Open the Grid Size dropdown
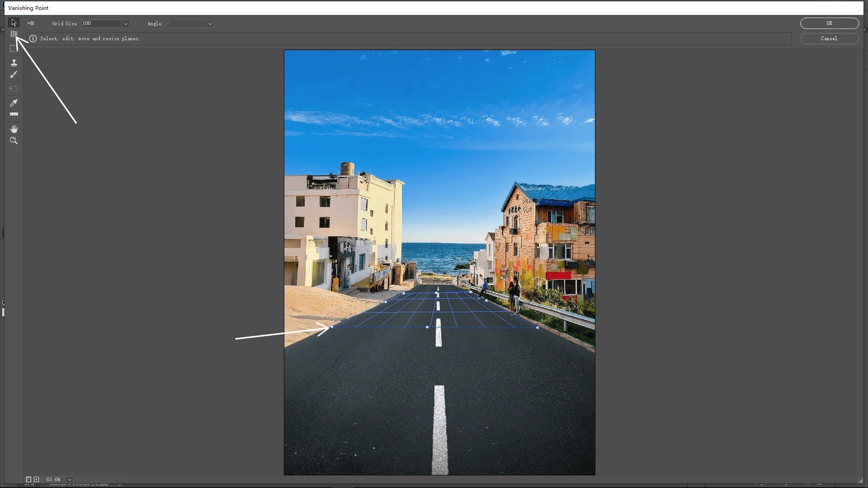 click(126, 24)
